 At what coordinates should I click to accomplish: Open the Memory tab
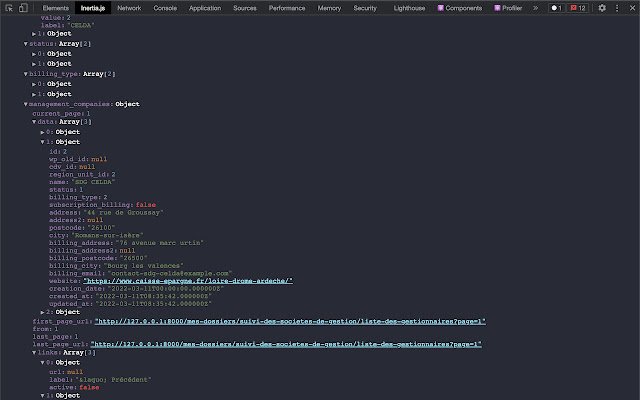pyautogui.click(x=329, y=8)
